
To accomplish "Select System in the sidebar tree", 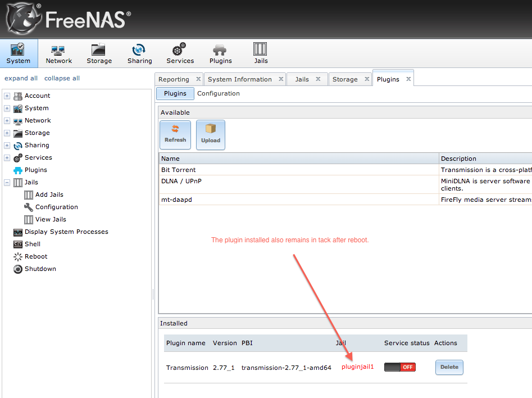I will pos(37,108).
